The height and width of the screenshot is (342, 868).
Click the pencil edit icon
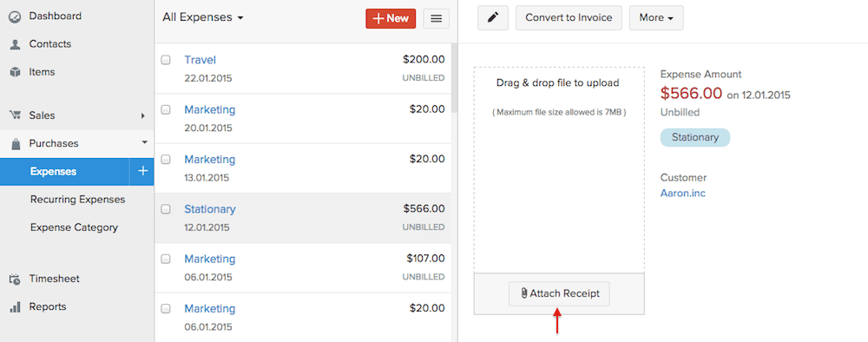pyautogui.click(x=493, y=17)
